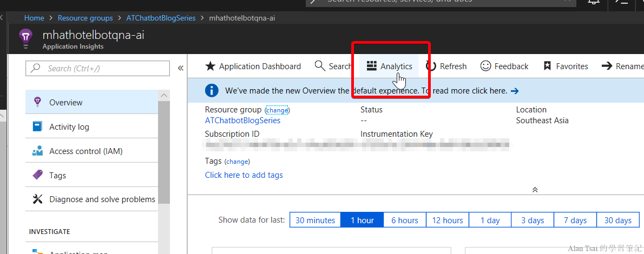Select Overview in the sidebar
Screen dimensions: 644x254
(91, 102)
